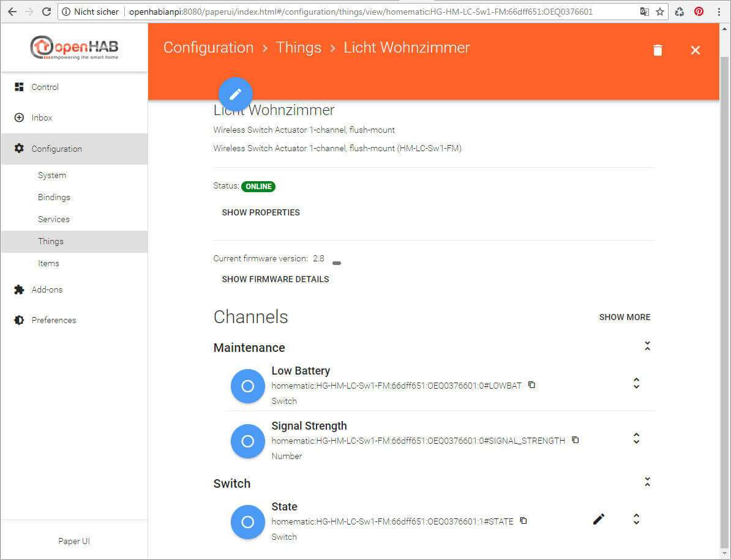
Task: Click the firmware version value 2.8
Action: coord(318,258)
